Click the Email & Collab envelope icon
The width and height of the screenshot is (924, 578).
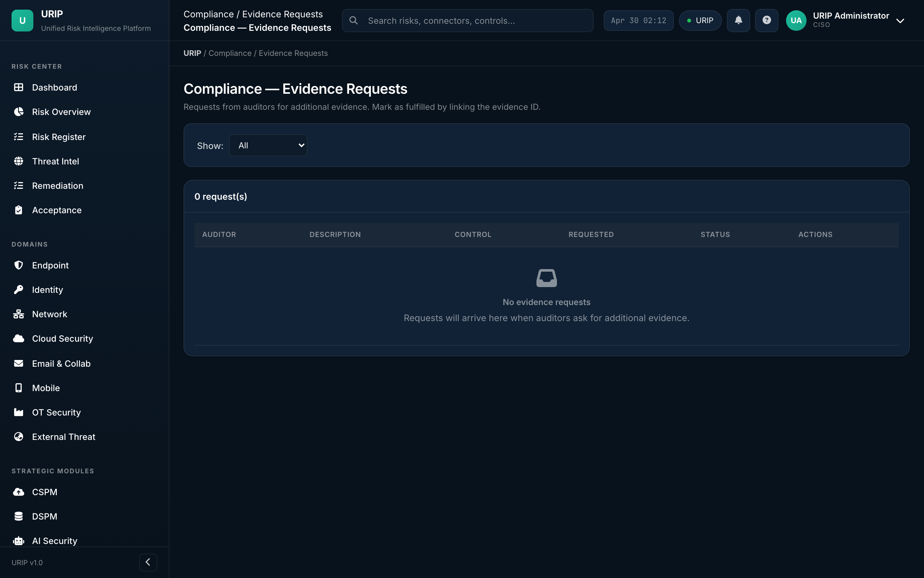(18, 363)
